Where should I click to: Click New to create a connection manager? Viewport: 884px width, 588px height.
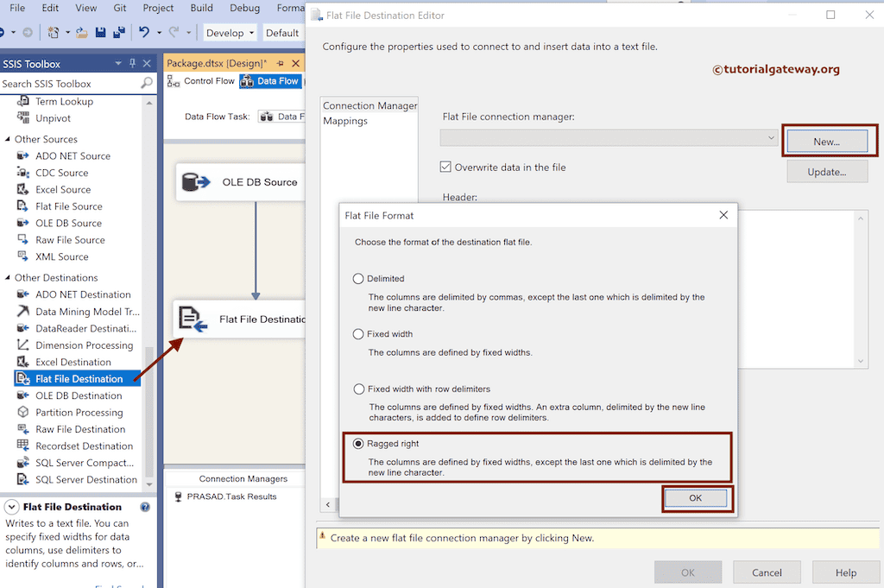pyautogui.click(x=827, y=140)
